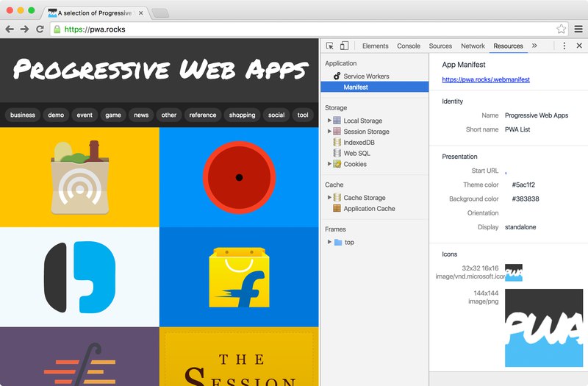Screen dimensions: 588x386
Task: Click the 32x32 PWA icon preview
Action: (513, 273)
